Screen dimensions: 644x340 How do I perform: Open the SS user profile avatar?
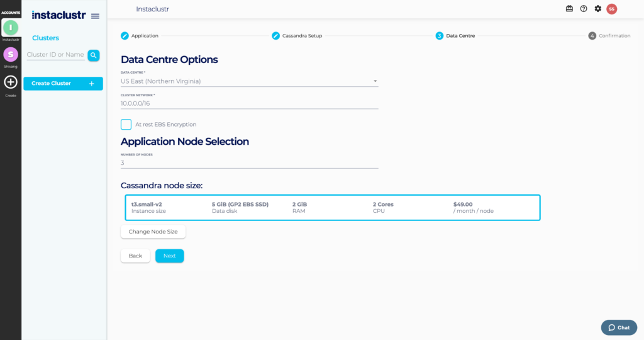coord(611,9)
